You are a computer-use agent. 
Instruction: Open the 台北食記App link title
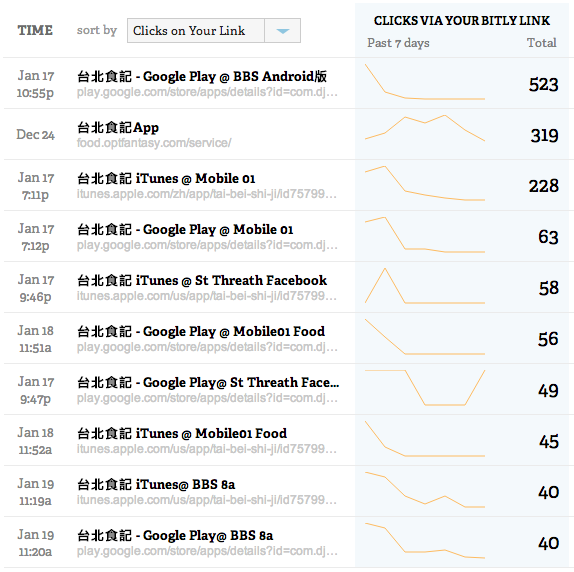118,128
